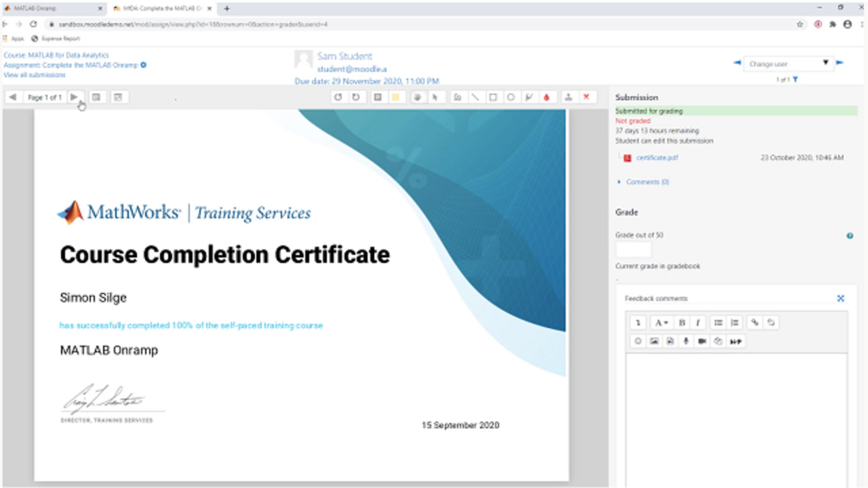Choose the rectangle annotation tool
Image resolution: width=868 pixels, height=488 pixels.
pos(493,97)
